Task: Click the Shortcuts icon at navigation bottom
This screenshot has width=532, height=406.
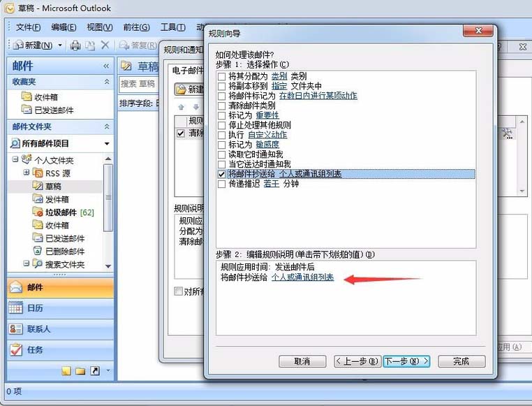Action: 95,371
